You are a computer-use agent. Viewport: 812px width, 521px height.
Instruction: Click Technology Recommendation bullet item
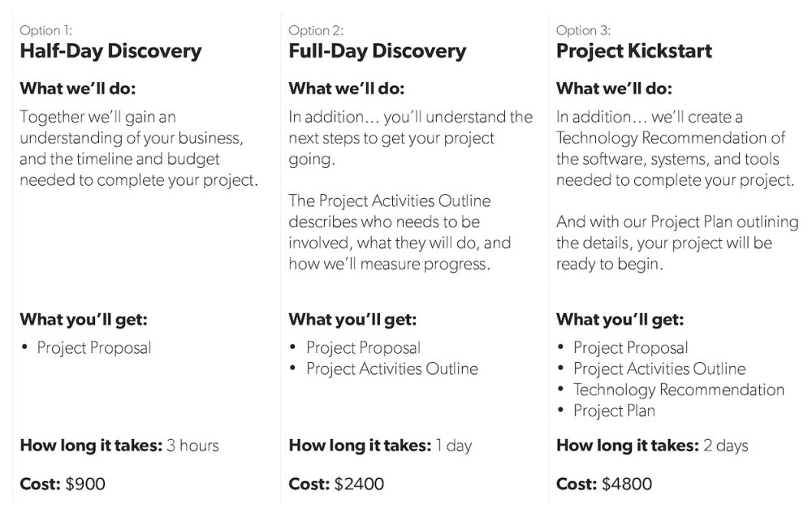coord(678,390)
